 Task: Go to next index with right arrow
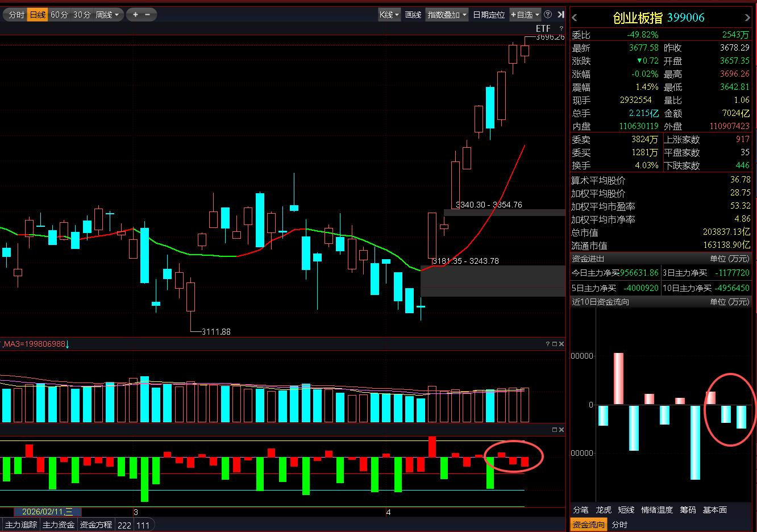(747, 18)
